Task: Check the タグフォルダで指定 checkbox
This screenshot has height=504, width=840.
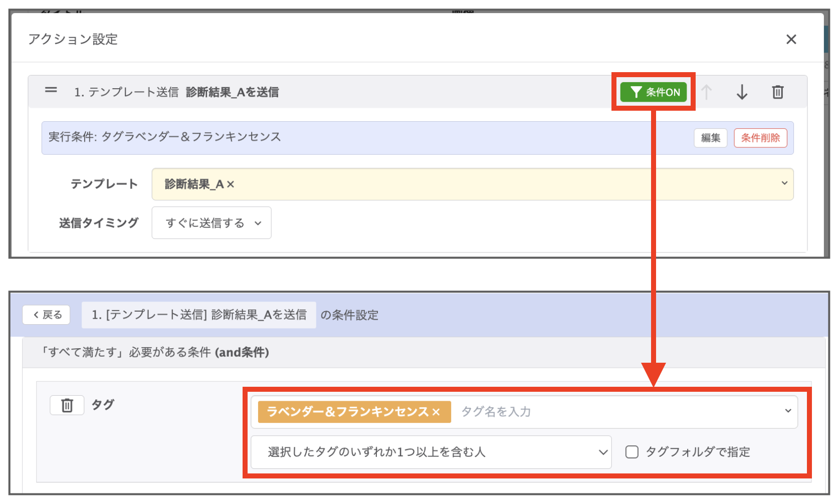Action: click(x=632, y=452)
